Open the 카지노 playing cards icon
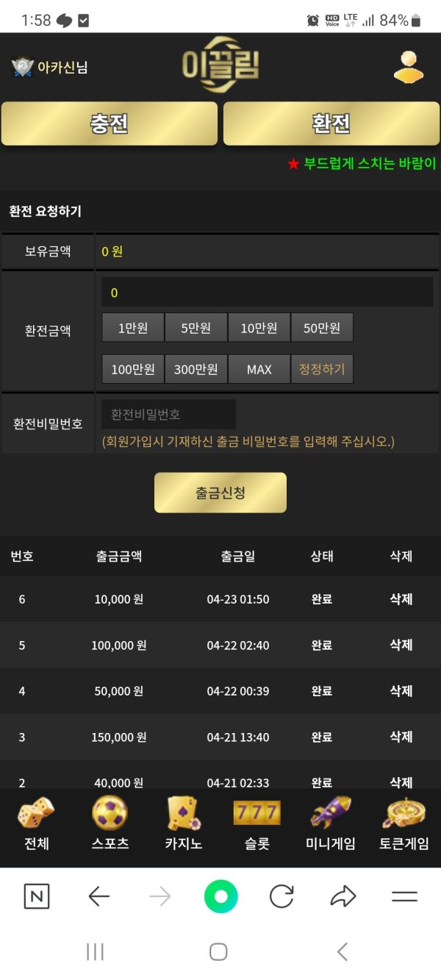The image size is (441, 980). tap(184, 815)
